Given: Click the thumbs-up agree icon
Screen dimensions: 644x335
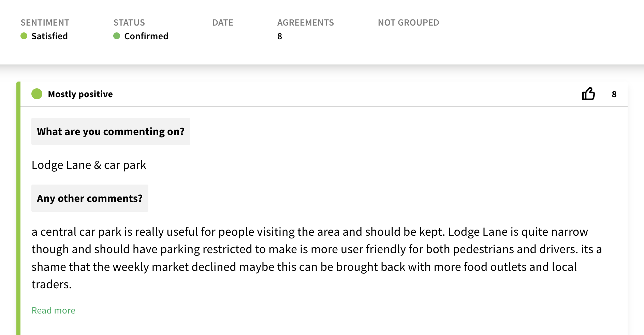Looking at the screenshot, I should (x=588, y=94).
